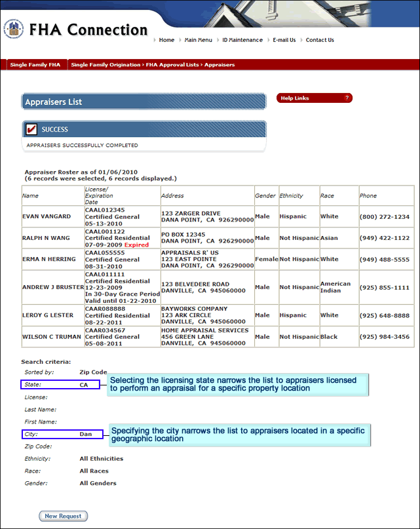The width and height of the screenshot is (420, 529).
Task: Click phone (925) 648-8888
Action: click(384, 315)
